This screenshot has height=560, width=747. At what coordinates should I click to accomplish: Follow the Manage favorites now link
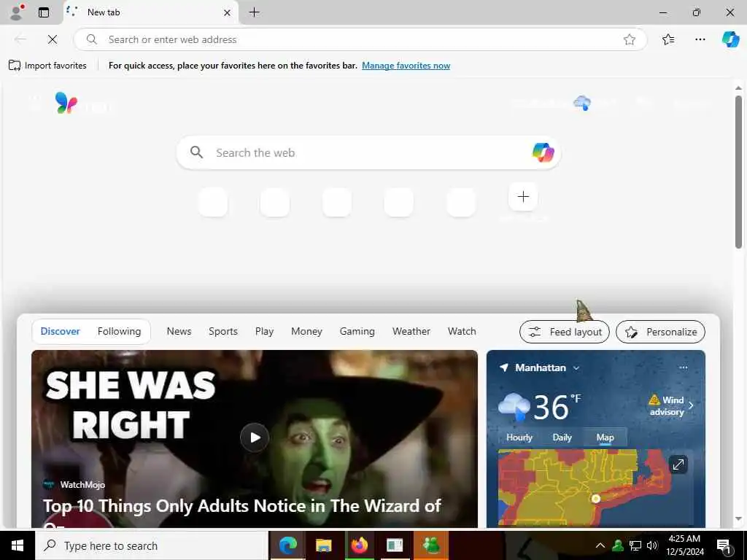point(406,66)
